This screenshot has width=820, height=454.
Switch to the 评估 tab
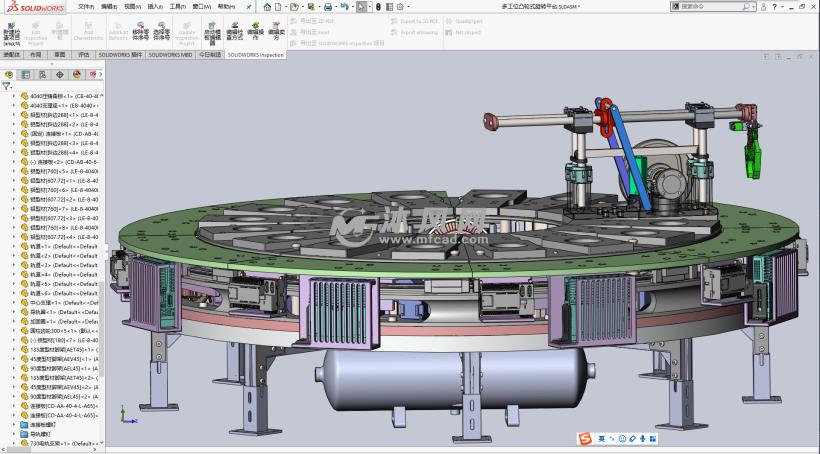(x=84, y=56)
